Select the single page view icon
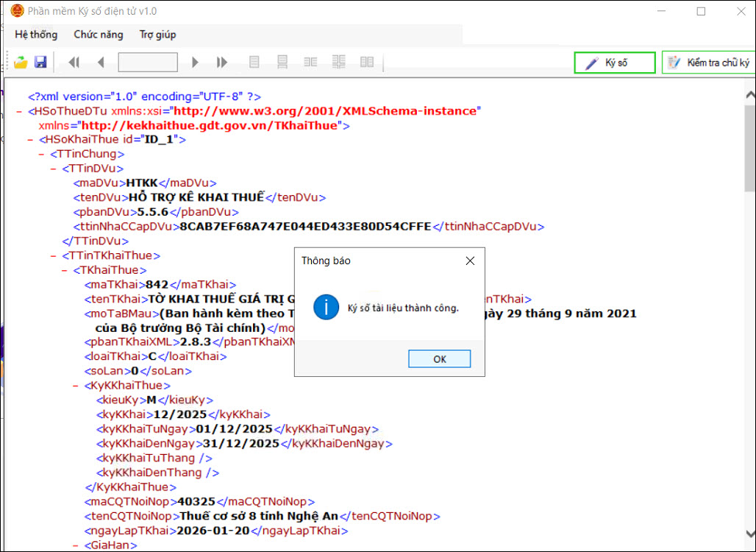Screen dimensions: 756x552 click(254, 63)
